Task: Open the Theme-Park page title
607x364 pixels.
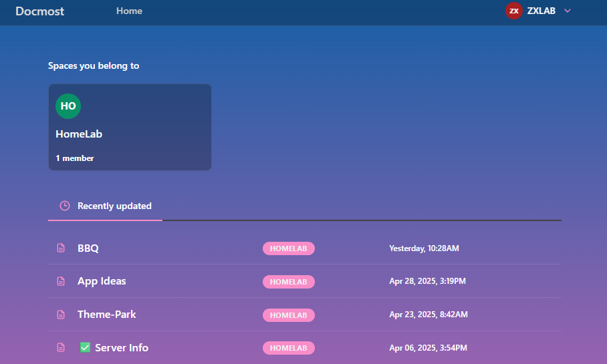Action: point(107,315)
